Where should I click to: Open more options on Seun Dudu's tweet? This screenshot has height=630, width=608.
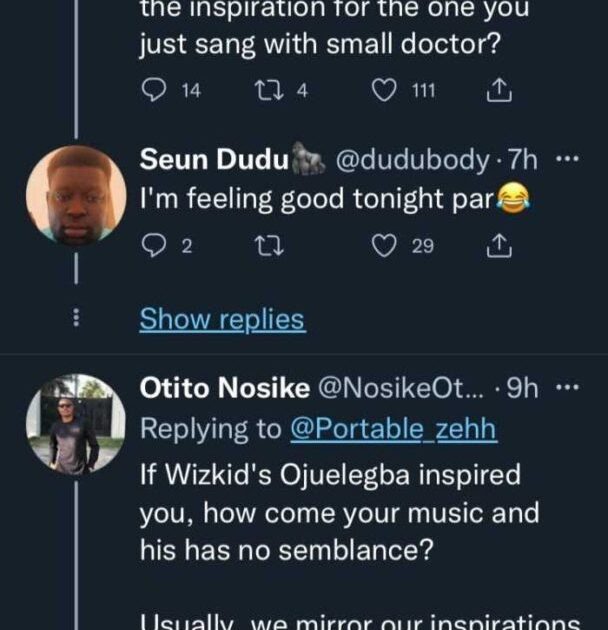pyautogui.click(x=567, y=160)
